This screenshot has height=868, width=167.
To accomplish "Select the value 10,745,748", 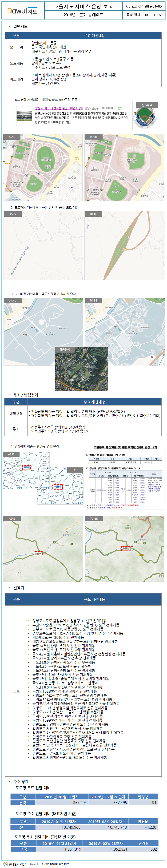I will coord(117,827).
